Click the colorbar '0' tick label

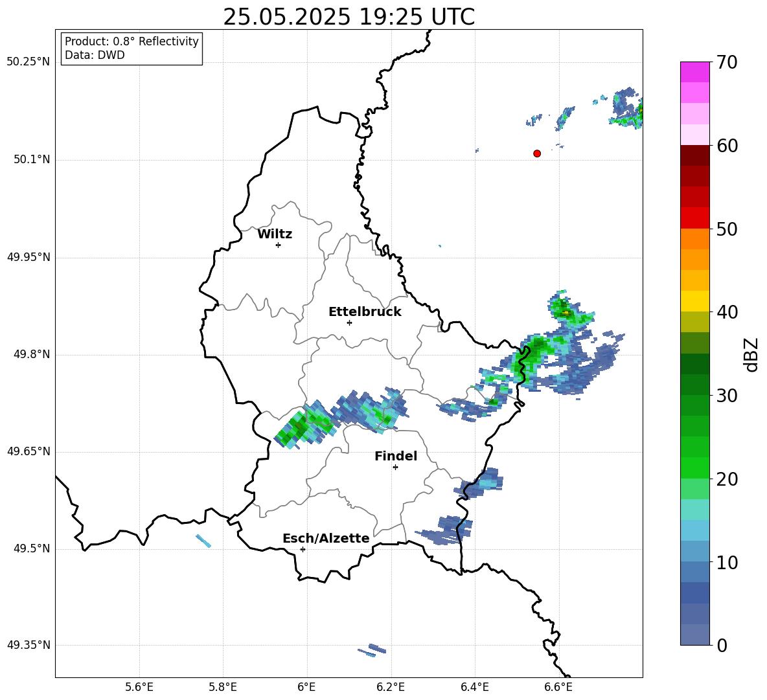pyautogui.click(x=722, y=645)
